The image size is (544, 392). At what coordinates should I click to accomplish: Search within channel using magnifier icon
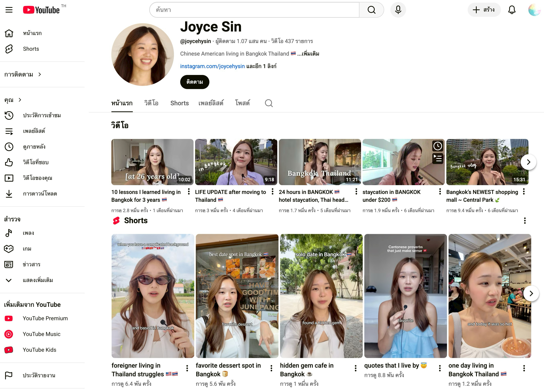(x=269, y=103)
